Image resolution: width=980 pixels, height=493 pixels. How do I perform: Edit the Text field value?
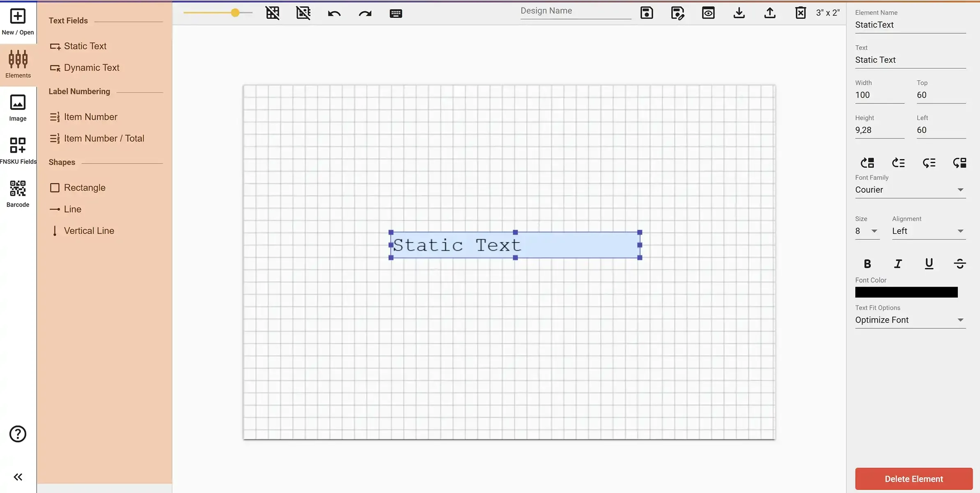point(910,60)
